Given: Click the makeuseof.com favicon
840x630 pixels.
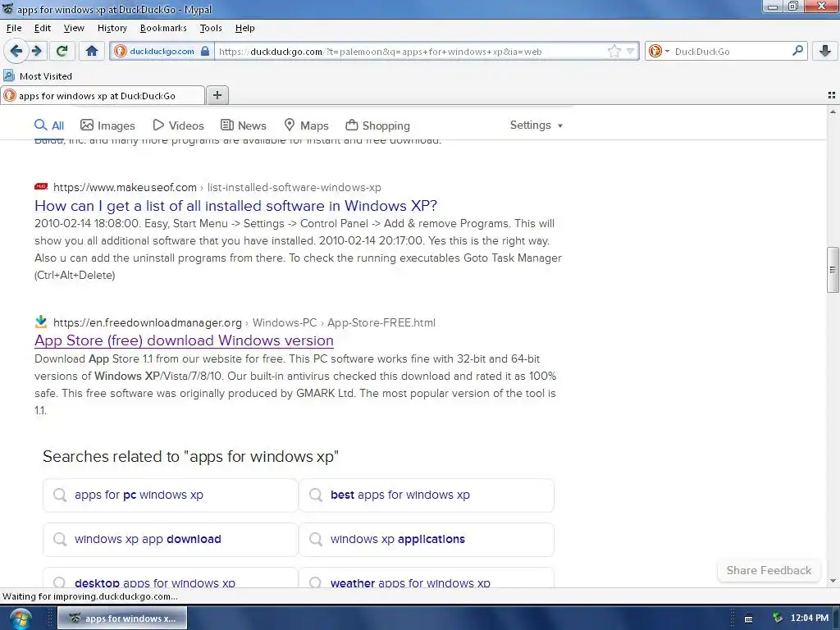Looking at the screenshot, I should click(x=41, y=186).
